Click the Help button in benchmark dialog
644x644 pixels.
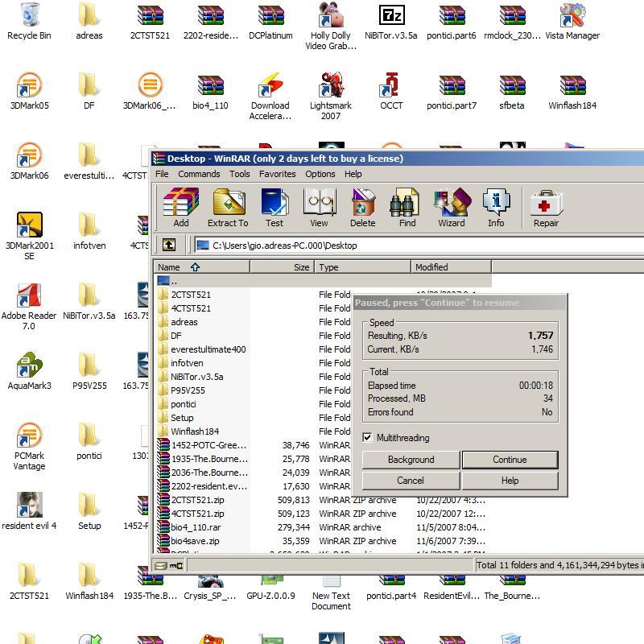[510, 481]
